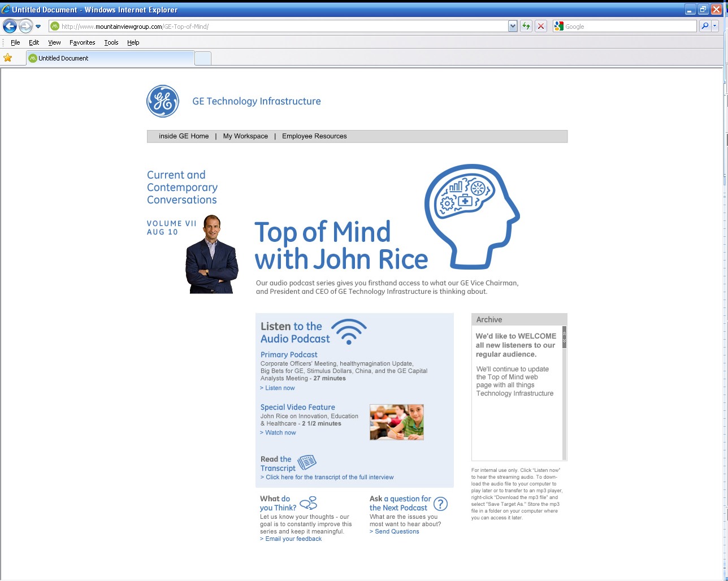Click the red Stop loading icon
728x581 pixels.
coord(541,26)
